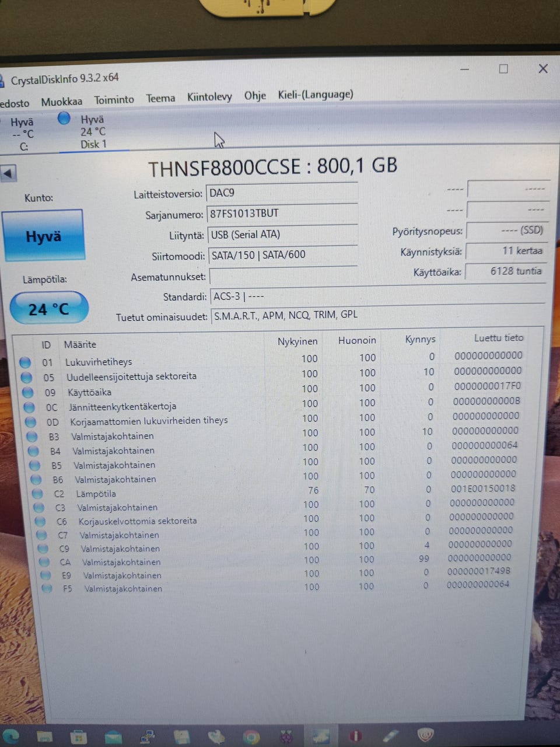Click the Korjauskelvottomia sektoreita attribute name
Viewport: 560px width, 747px height.
pos(138,521)
